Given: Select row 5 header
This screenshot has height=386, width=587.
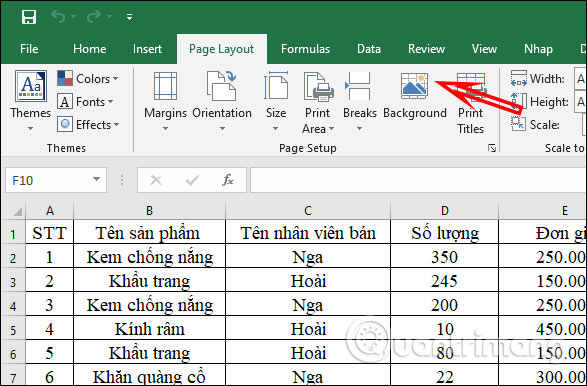Looking at the screenshot, I should [x=13, y=329].
